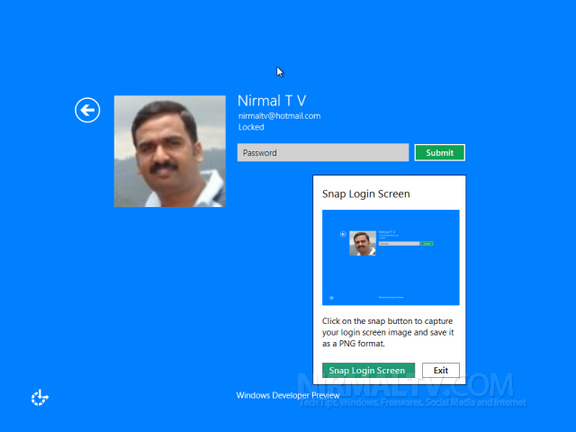Viewport: 576px width, 432px height.
Task: Click the login screen preview image
Action: (x=390, y=257)
